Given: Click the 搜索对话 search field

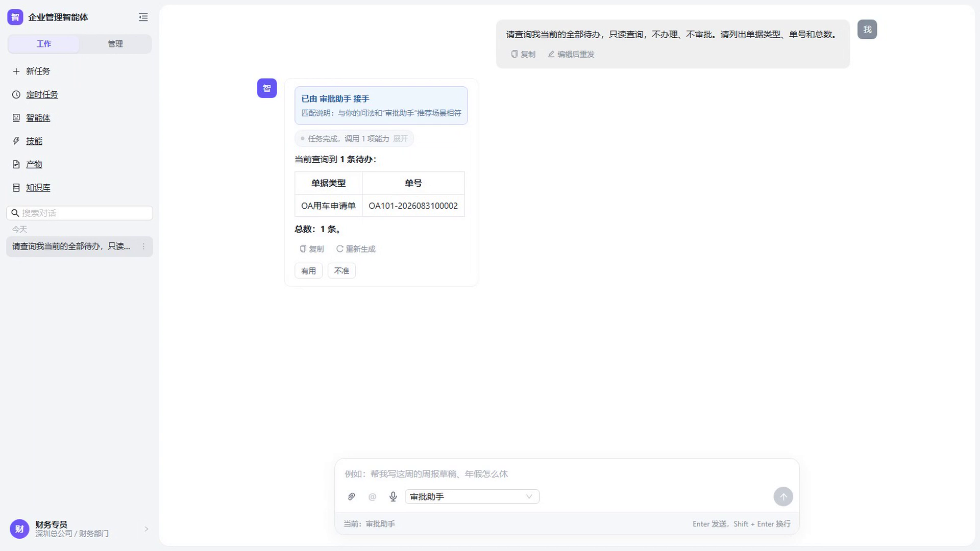Looking at the screenshot, I should [80, 213].
